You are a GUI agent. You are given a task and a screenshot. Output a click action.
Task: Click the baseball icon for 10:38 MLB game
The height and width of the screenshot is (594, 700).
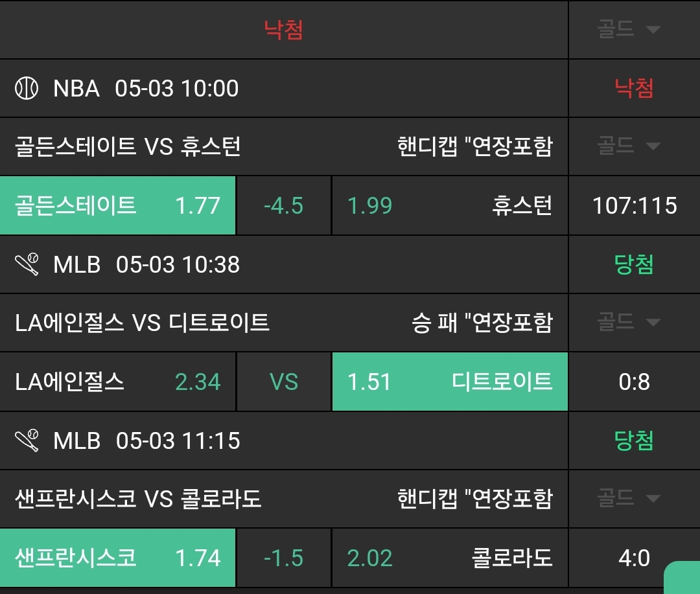click(x=27, y=264)
